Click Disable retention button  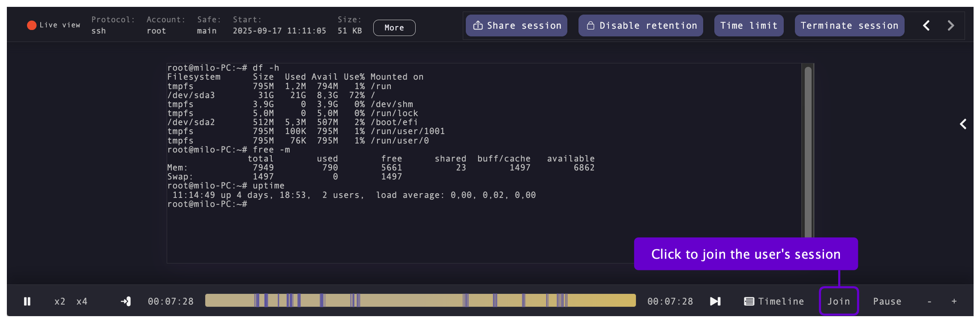pyautogui.click(x=641, y=26)
